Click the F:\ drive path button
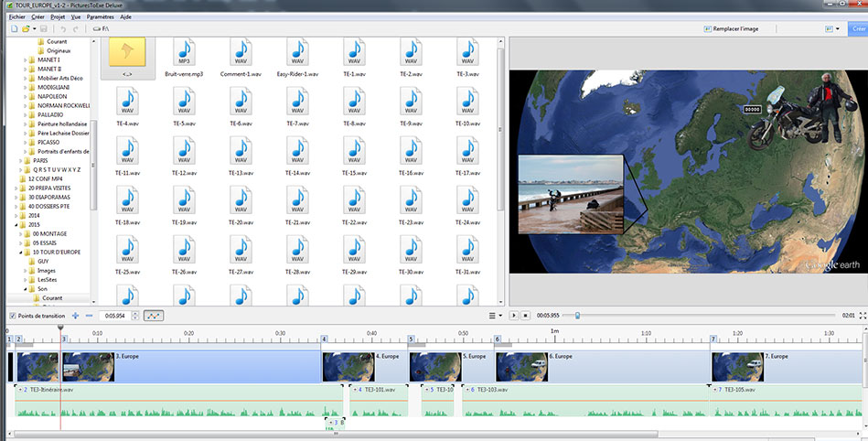The width and height of the screenshot is (868, 441). (101, 28)
